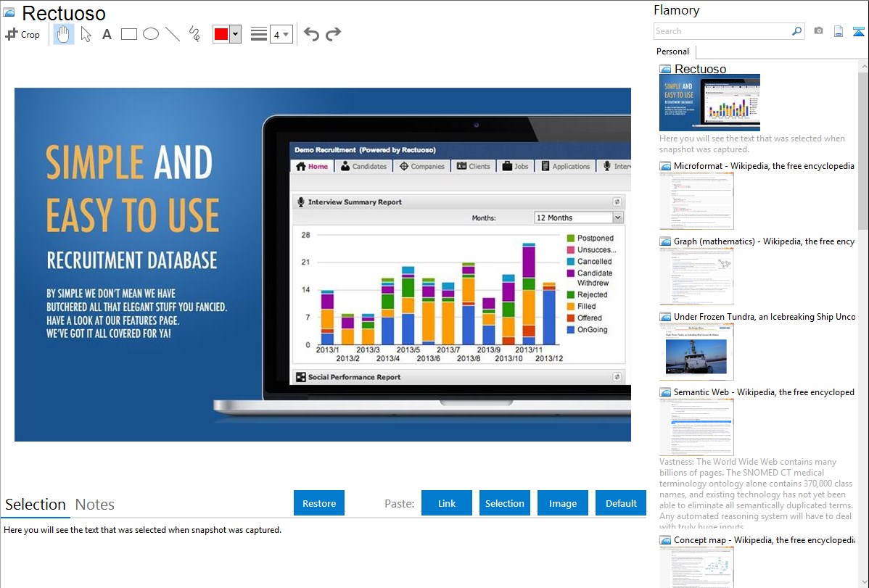The height and width of the screenshot is (588, 869).
Task: Click the Microformat - Wikipedia title
Action: coord(764,166)
